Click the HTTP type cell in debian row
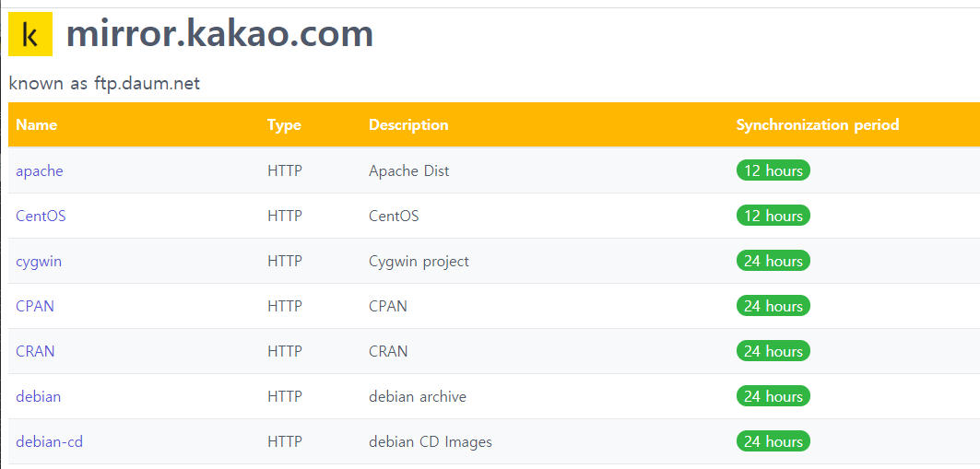 [285, 396]
